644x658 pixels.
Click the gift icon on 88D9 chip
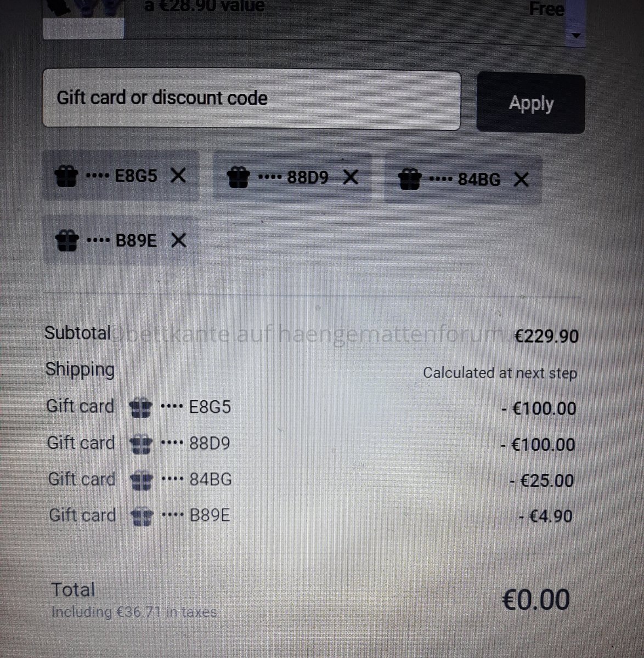tap(238, 178)
